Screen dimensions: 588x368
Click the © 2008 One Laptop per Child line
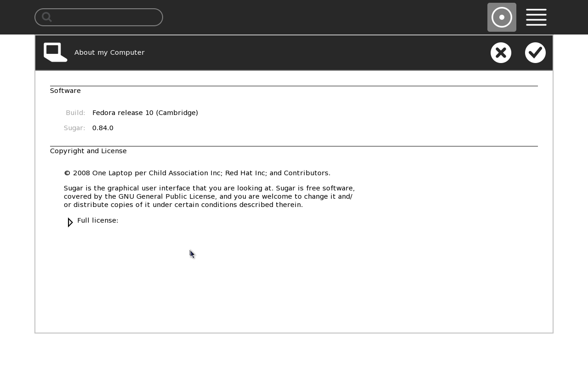(x=197, y=173)
